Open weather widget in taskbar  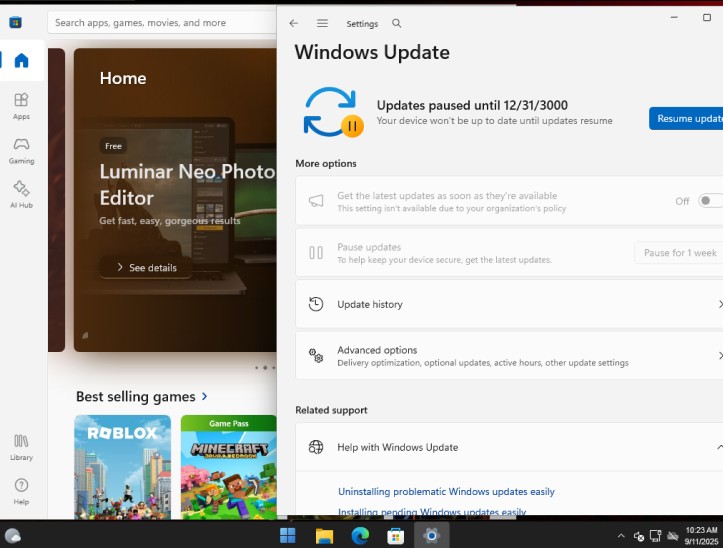click(x=12, y=536)
